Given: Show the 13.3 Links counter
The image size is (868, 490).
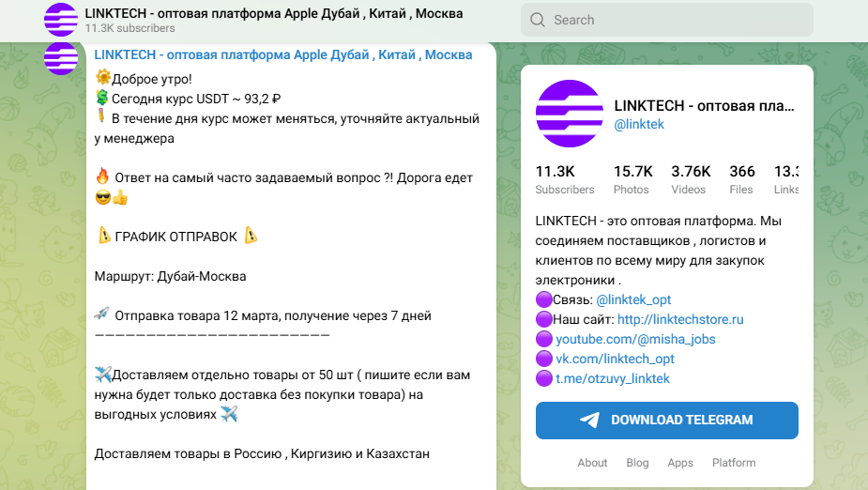Looking at the screenshot, I should 786,179.
